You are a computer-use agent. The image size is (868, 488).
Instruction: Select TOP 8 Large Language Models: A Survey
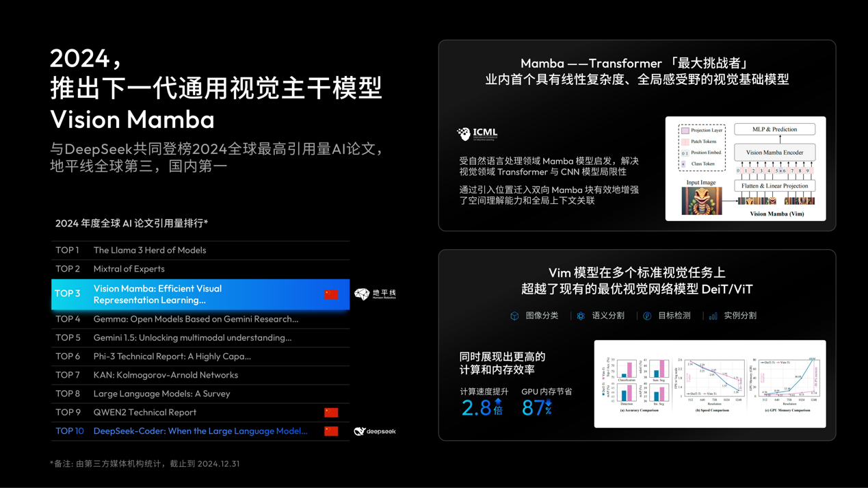[200, 394]
